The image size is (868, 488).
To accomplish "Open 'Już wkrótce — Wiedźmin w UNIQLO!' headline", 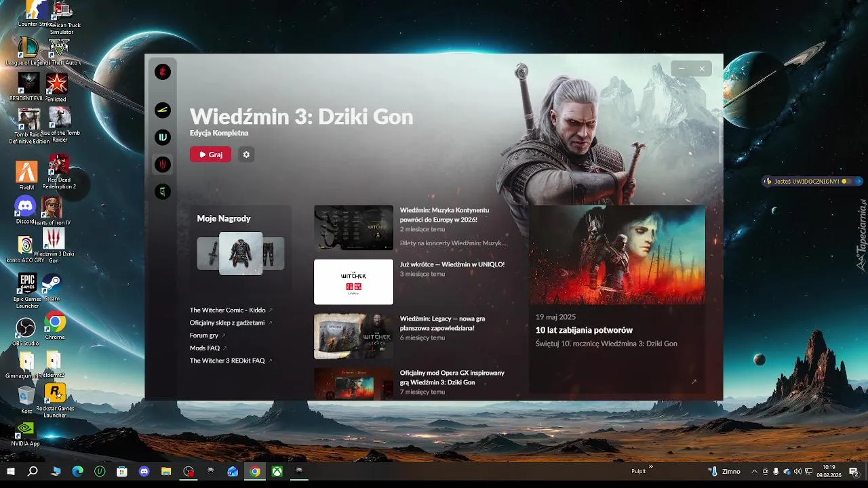I will coord(452,264).
